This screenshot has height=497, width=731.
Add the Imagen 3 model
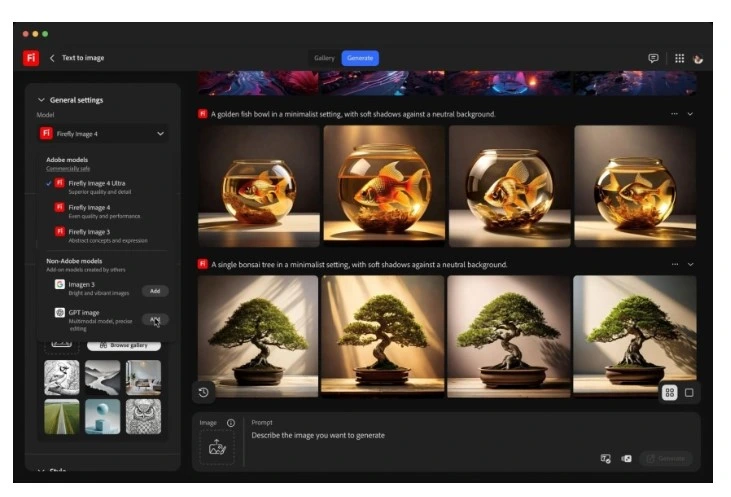click(155, 291)
